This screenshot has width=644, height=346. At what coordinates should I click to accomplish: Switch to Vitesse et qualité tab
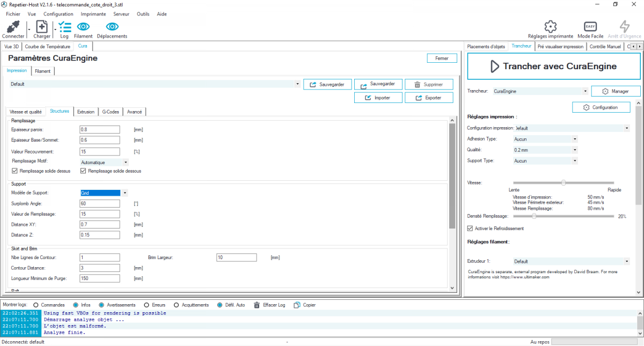[x=26, y=112]
